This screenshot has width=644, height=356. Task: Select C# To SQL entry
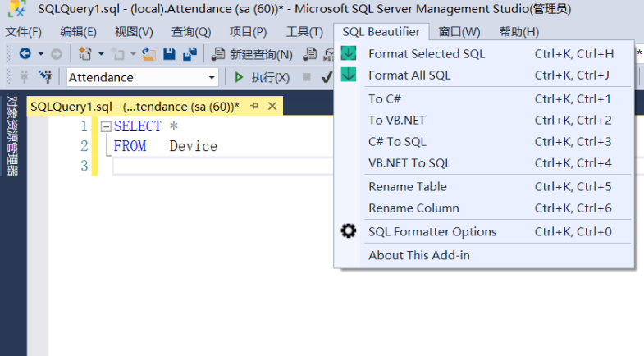[484, 142]
